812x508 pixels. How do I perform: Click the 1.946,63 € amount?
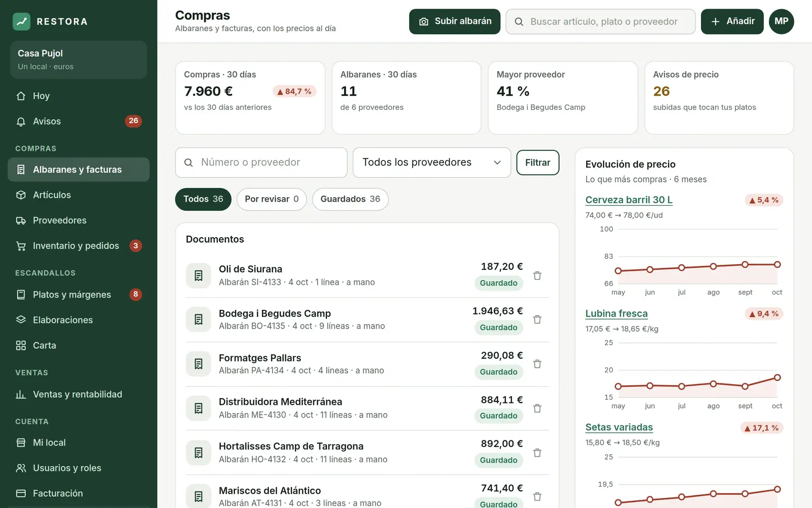click(497, 311)
